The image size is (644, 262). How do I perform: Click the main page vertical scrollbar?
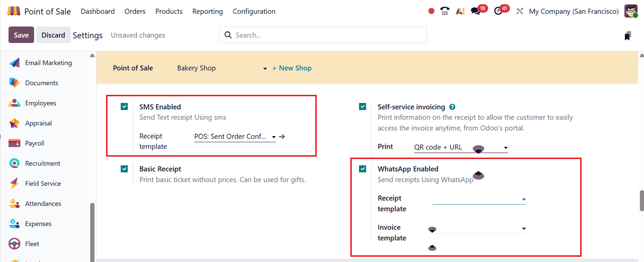pyautogui.click(x=642, y=201)
